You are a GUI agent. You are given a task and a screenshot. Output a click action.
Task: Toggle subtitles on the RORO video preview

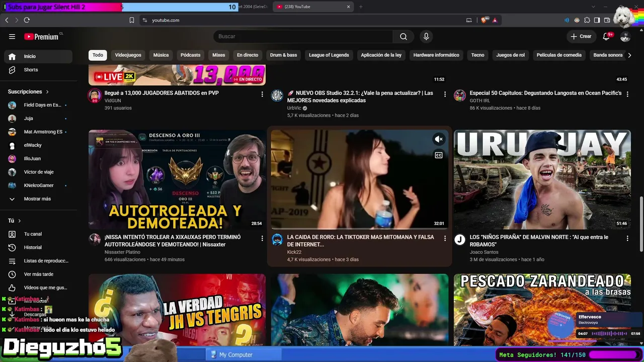[x=439, y=155]
